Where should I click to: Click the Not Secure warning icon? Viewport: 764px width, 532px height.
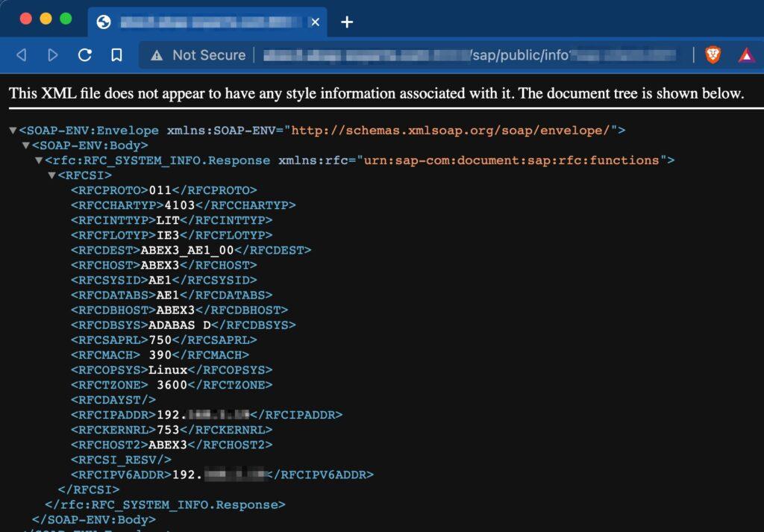tap(157, 55)
